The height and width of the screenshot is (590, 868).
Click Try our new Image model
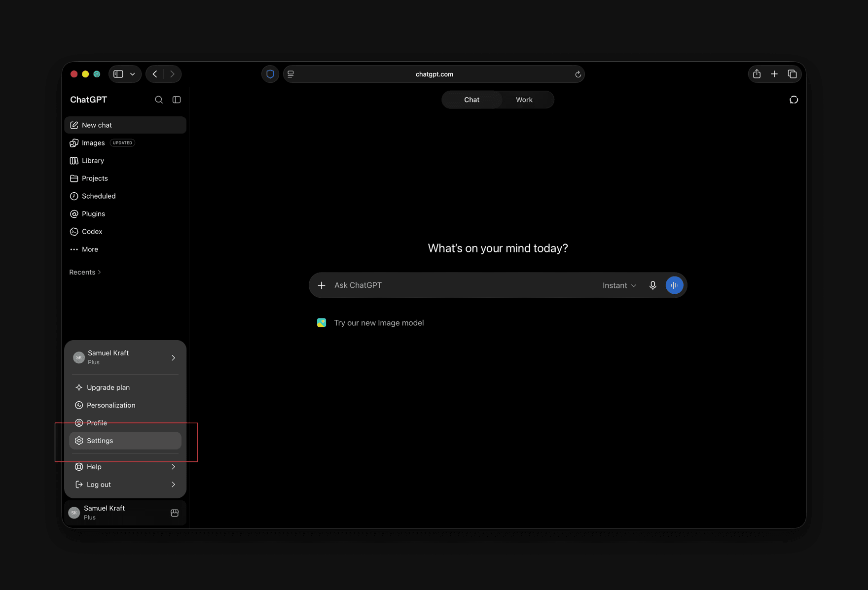379,323
